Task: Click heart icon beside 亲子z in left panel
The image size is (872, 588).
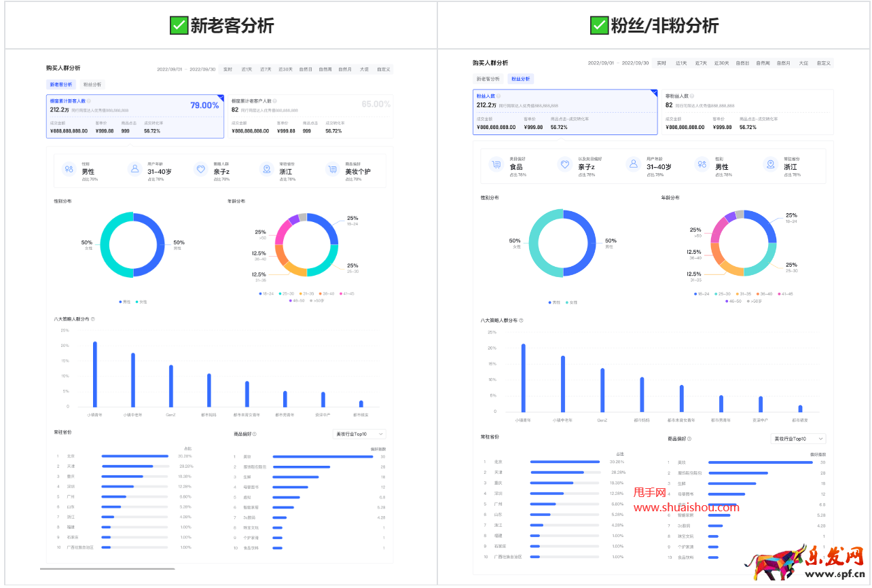Action: click(200, 169)
